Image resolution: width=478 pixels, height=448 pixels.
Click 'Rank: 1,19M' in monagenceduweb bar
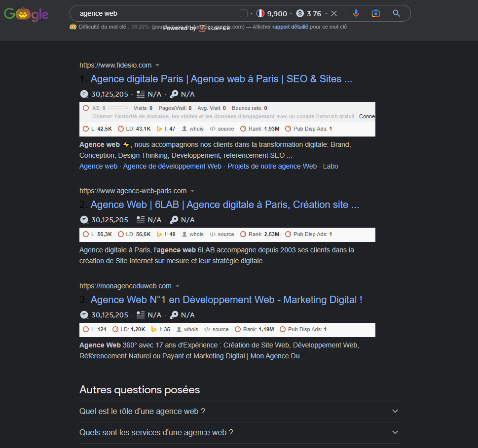coord(254,329)
